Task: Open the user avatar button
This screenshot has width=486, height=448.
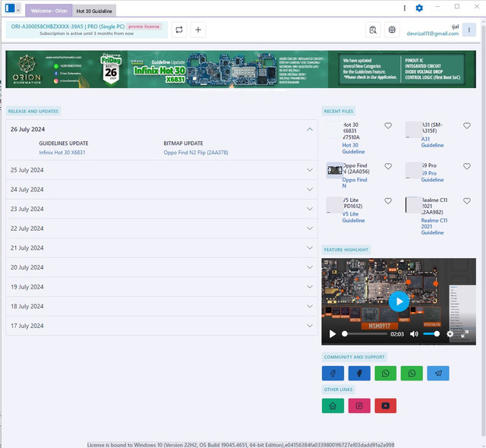Action: 469,30
